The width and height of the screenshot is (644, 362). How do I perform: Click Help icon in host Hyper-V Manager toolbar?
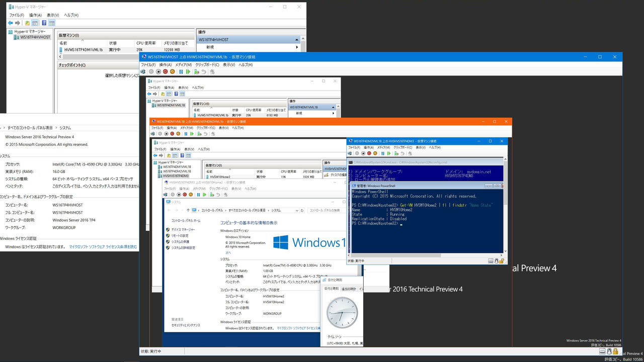44,23
